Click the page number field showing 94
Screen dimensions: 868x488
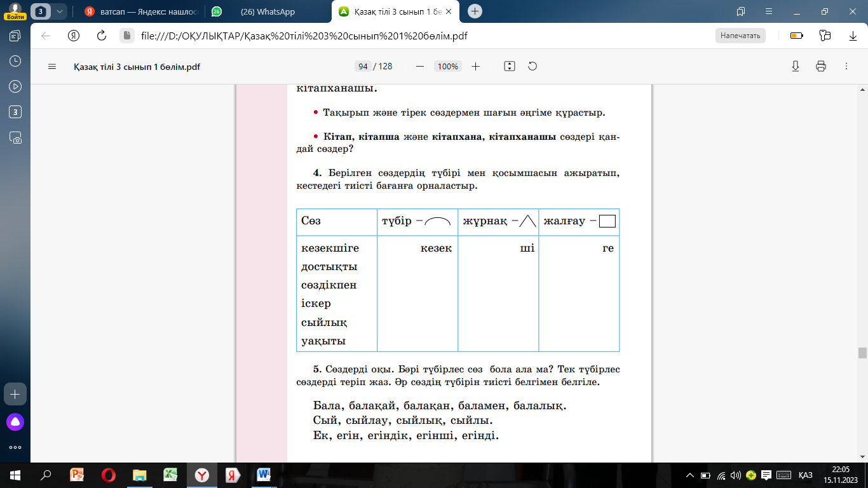tap(363, 66)
